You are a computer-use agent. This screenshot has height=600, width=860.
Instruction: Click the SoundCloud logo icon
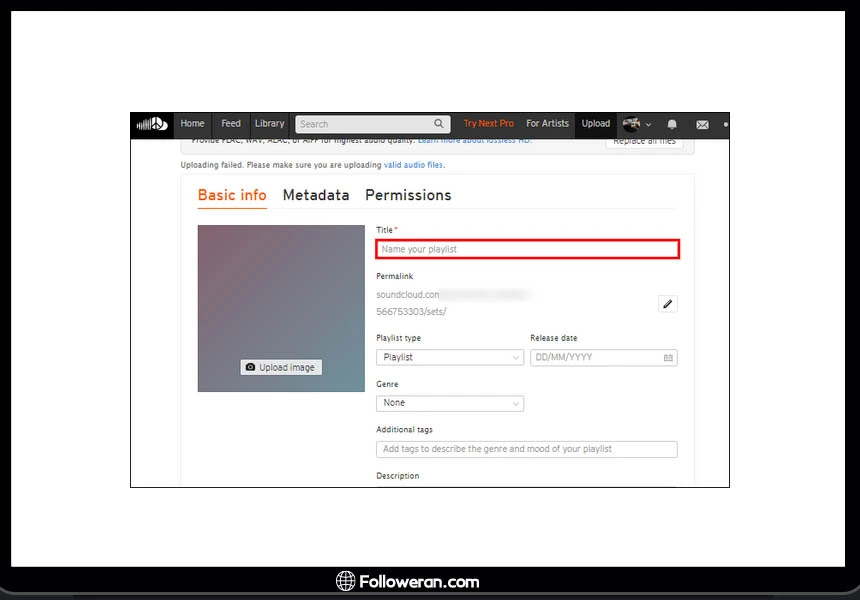[x=152, y=124]
